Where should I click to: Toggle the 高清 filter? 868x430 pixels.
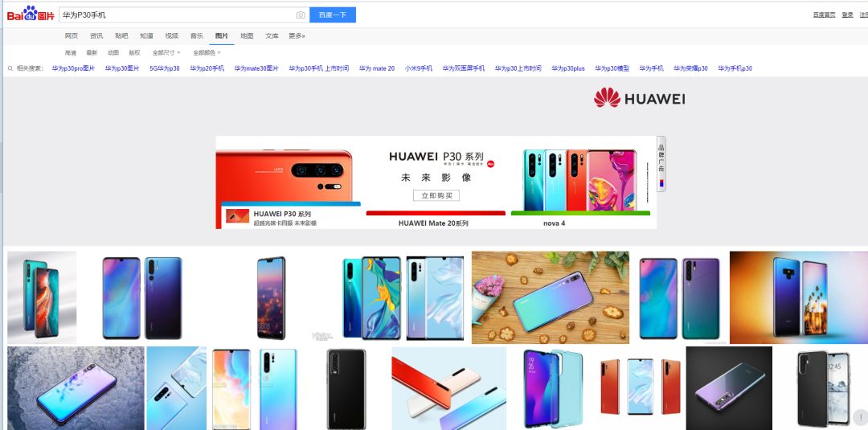[x=70, y=53]
